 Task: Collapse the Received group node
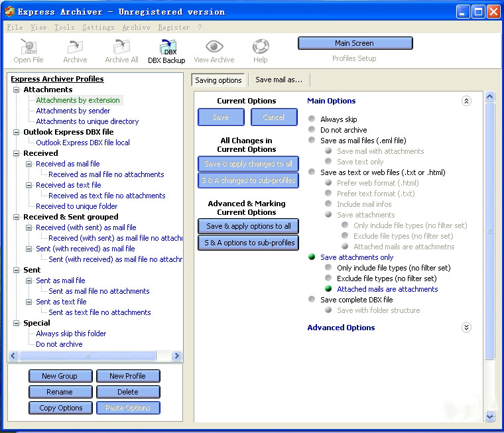tap(16, 153)
